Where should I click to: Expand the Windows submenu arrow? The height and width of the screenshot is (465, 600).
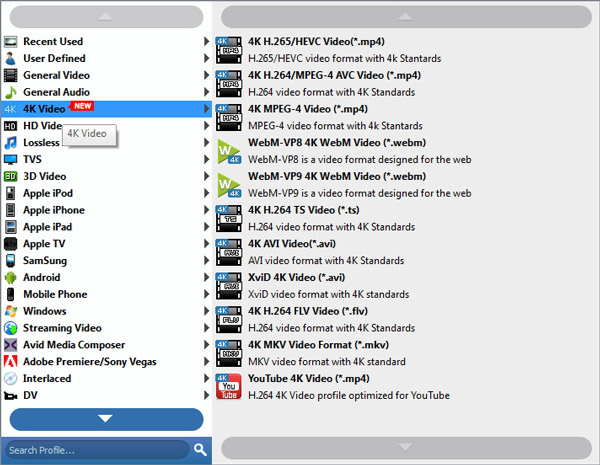pyautogui.click(x=206, y=311)
